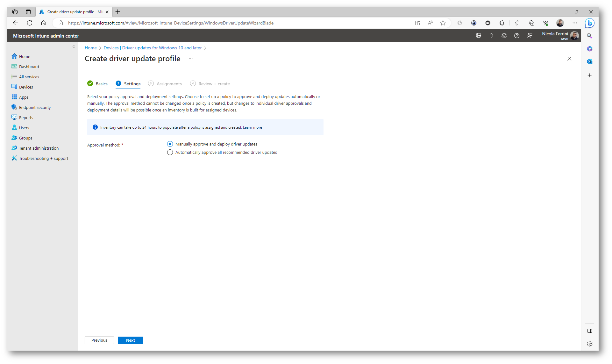612x364 pixels.
Task: Open browser Settings and more menu
Action: pyautogui.click(x=575, y=23)
